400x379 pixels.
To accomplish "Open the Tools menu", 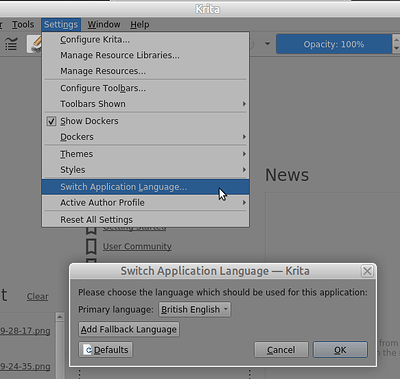I will (23, 25).
